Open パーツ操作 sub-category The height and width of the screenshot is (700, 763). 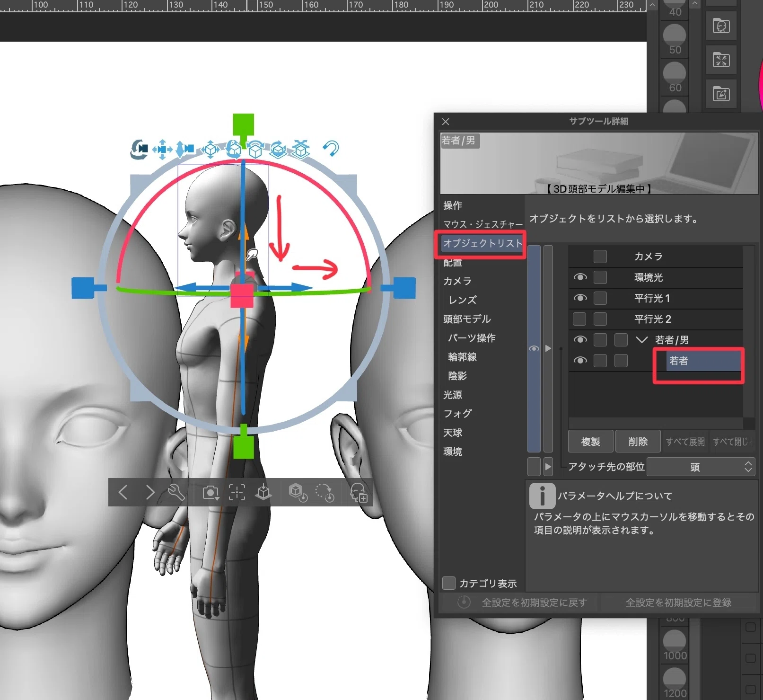pos(472,338)
